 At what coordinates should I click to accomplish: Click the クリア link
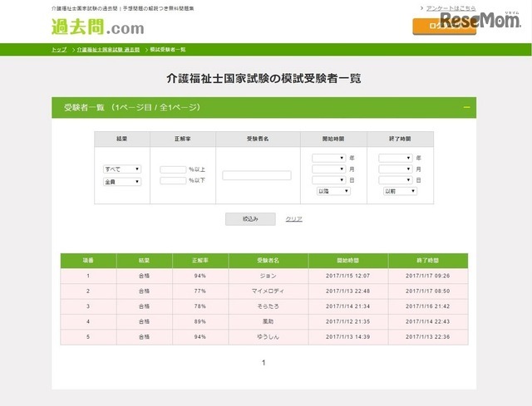pyautogui.click(x=294, y=219)
